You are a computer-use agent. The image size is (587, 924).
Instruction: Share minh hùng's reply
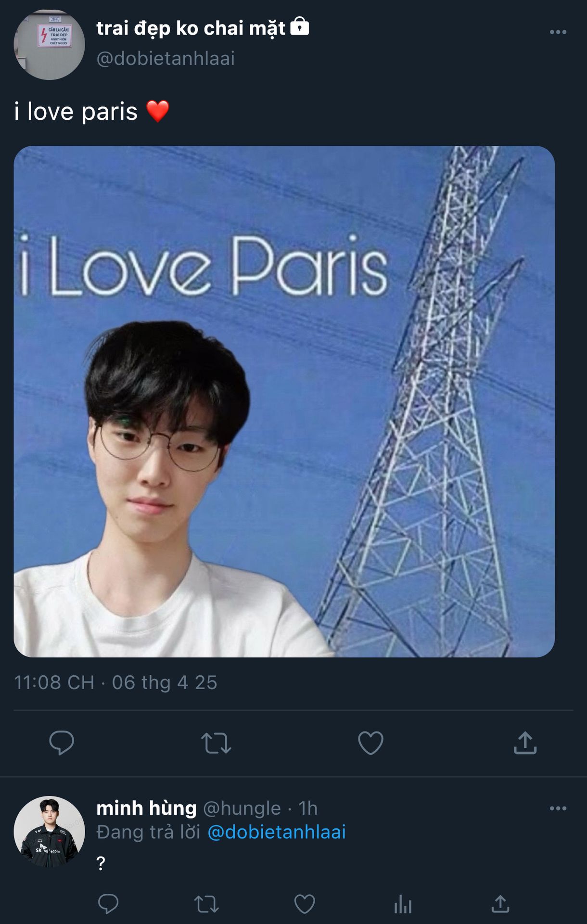coord(500,904)
